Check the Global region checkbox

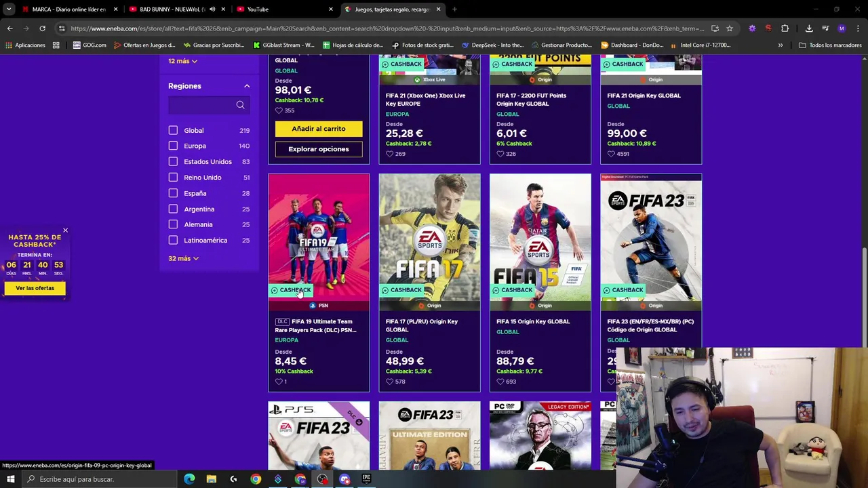(173, 130)
